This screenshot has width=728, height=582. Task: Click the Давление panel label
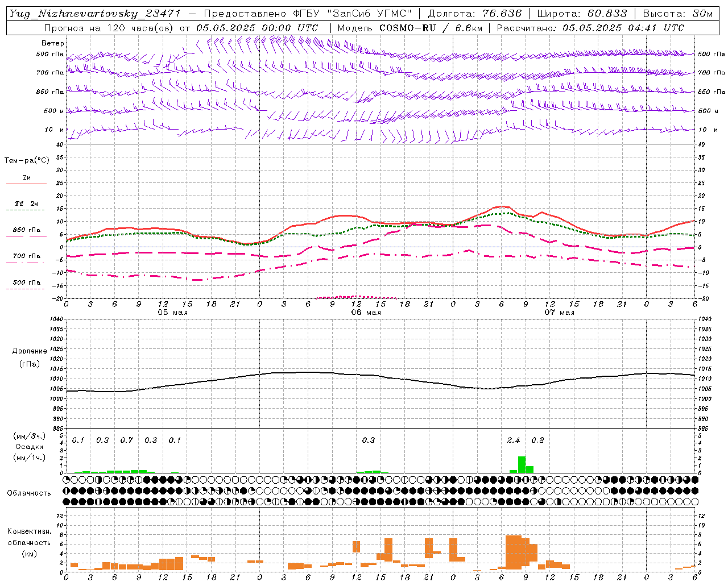[x=30, y=351]
